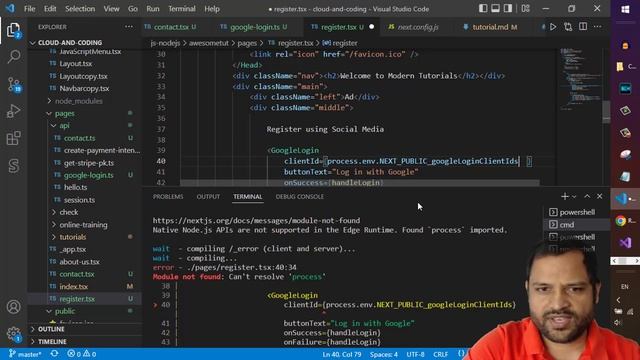Close the terminal panel
The width and height of the screenshot is (640, 360).
(600, 197)
